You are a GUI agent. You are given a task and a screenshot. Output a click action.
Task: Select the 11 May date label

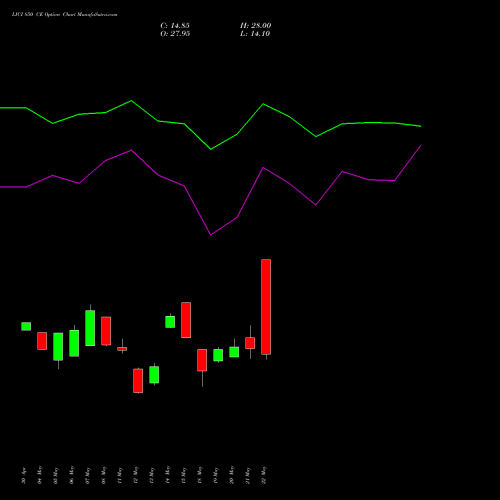(x=120, y=475)
